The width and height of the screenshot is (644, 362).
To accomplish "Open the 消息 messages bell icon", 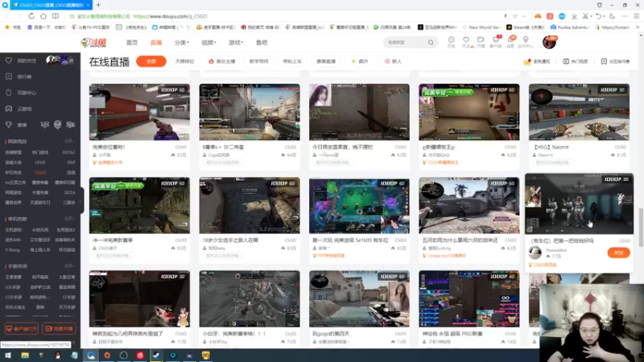I will [x=510, y=42].
